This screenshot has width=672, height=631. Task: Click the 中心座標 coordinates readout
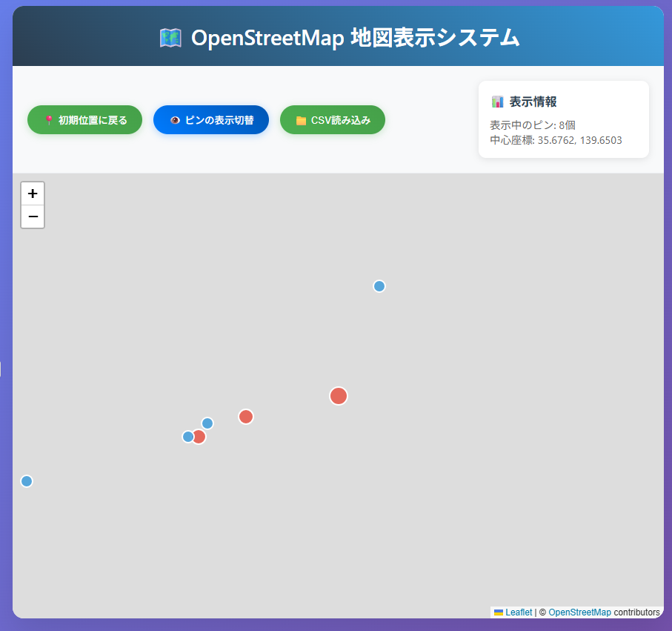point(555,139)
